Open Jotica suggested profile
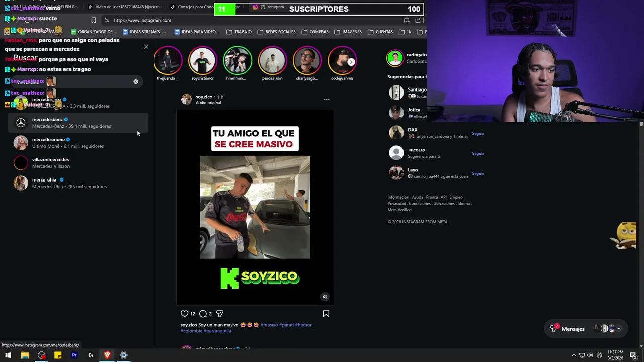644x362 pixels. pos(414,110)
